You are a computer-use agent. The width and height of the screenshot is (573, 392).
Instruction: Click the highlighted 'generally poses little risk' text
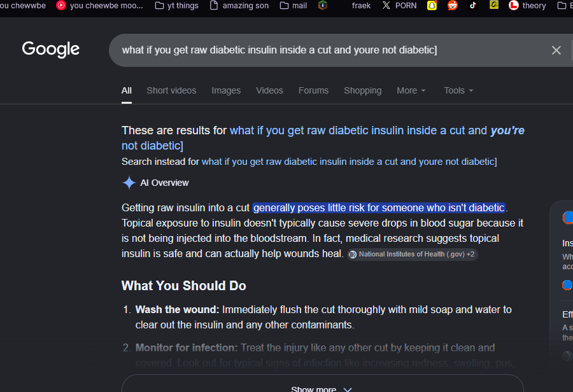pyautogui.click(x=379, y=208)
